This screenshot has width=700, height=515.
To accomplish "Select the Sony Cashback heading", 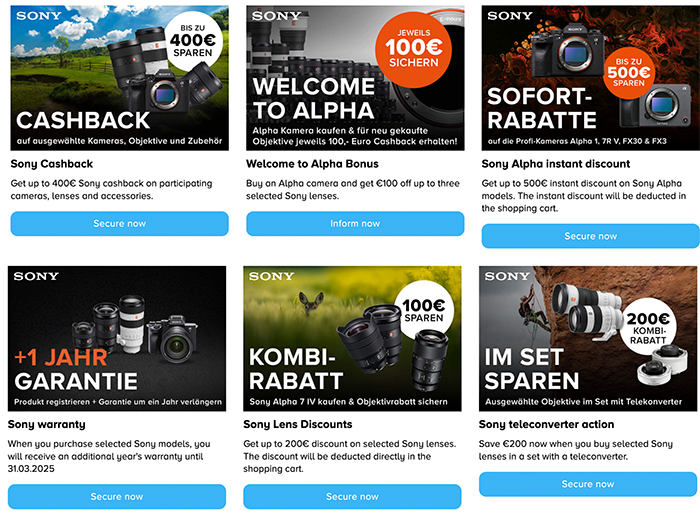I will (x=52, y=164).
